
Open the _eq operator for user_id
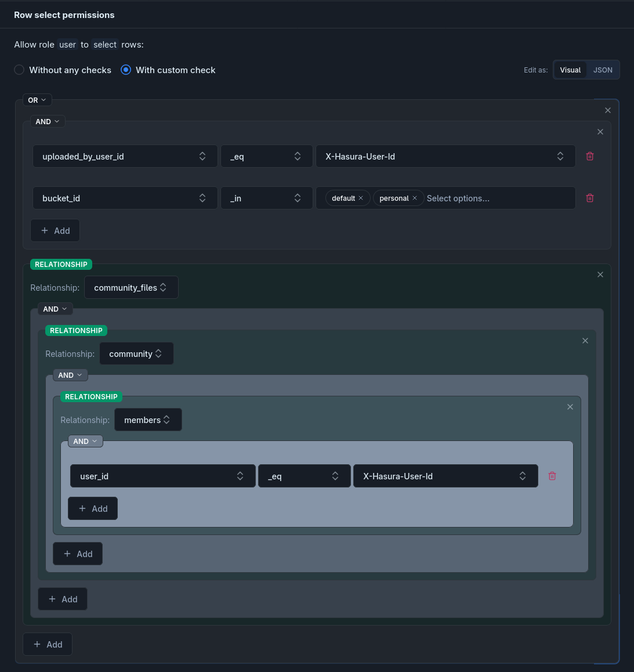click(304, 476)
